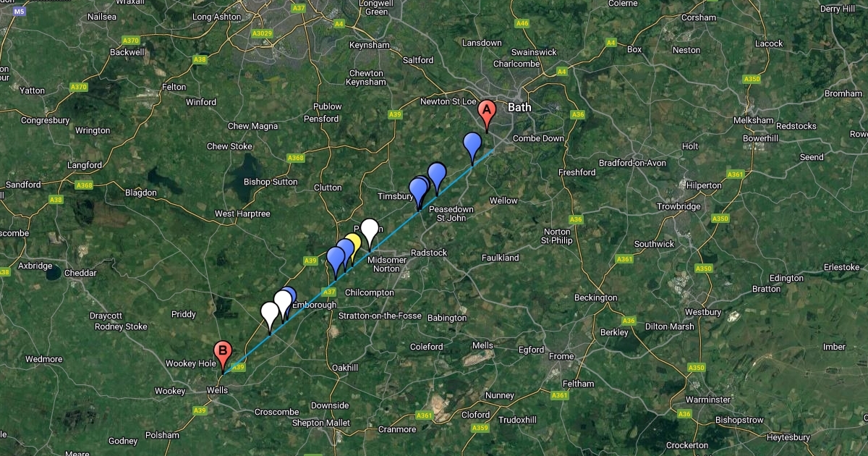Image resolution: width=868 pixels, height=456 pixels.
Task: Click the blue marker beside Emborough label
Action: click(288, 299)
